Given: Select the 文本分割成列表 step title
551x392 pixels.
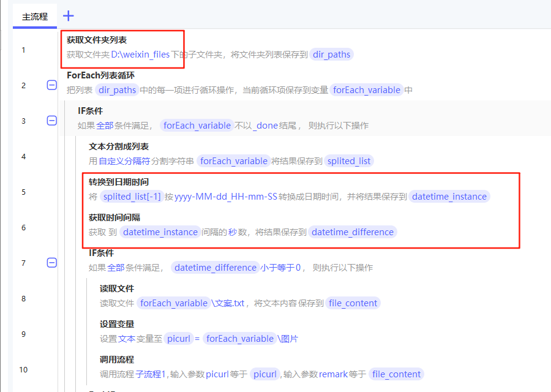Looking at the screenshot, I should pyautogui.click(x=119, y=146).
